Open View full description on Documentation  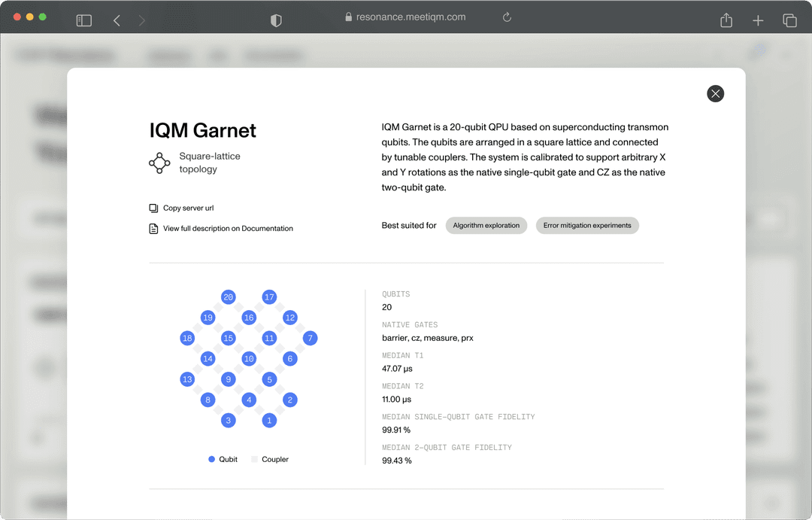click(x=227, y=227)
